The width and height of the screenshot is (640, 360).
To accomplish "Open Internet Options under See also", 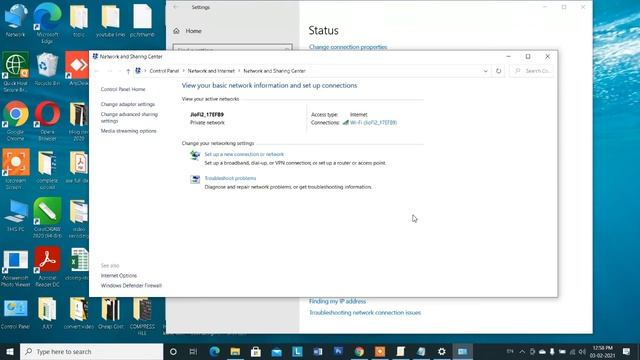I will pyautogui.click(x=119, y=276).
